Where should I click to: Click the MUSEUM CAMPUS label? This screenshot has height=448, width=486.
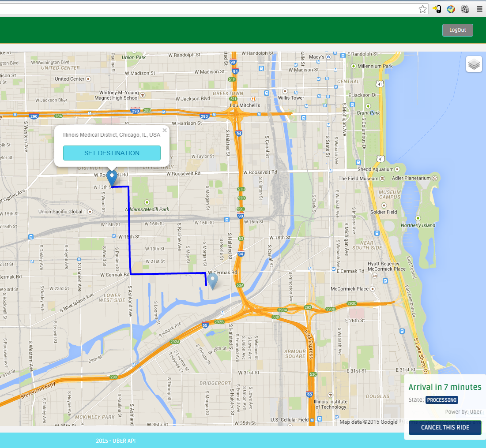[390, 194]
